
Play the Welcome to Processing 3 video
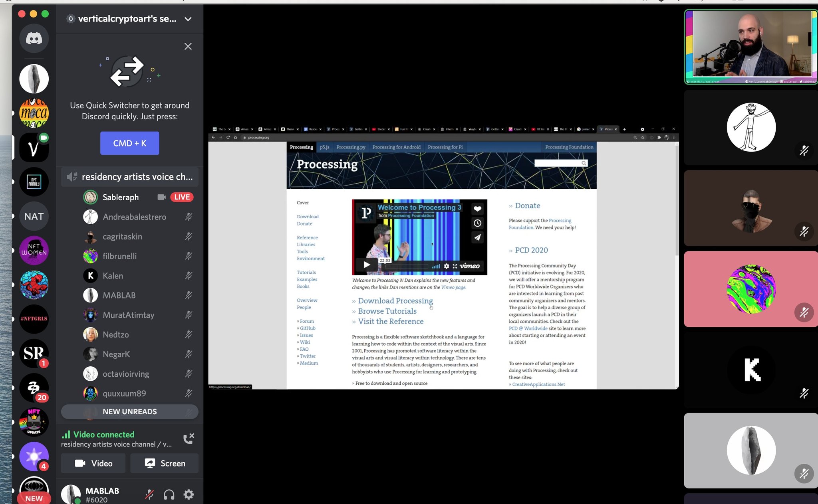(367, 265)
